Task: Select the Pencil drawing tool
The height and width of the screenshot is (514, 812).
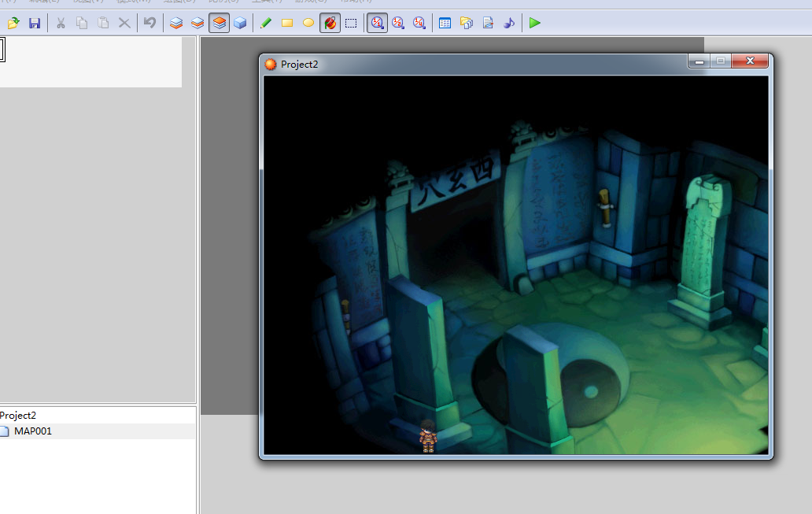Action: tap(266, 23)
